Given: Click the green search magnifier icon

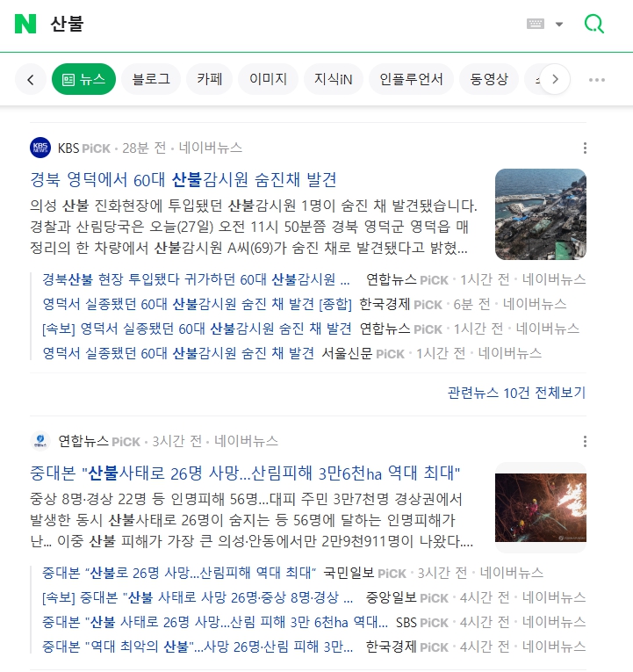Looking at the screenshot, I should click(x=594, y=24).
